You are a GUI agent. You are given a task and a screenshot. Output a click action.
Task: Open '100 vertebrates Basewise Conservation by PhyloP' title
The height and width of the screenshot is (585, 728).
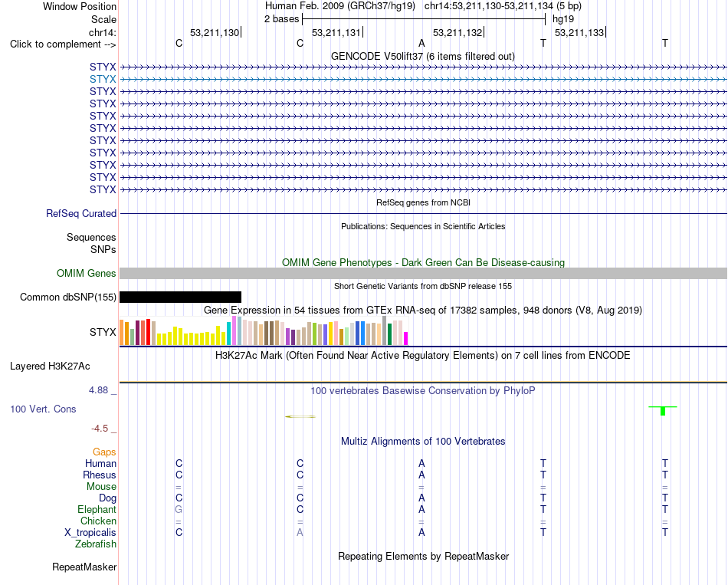(x=423, y=391)
